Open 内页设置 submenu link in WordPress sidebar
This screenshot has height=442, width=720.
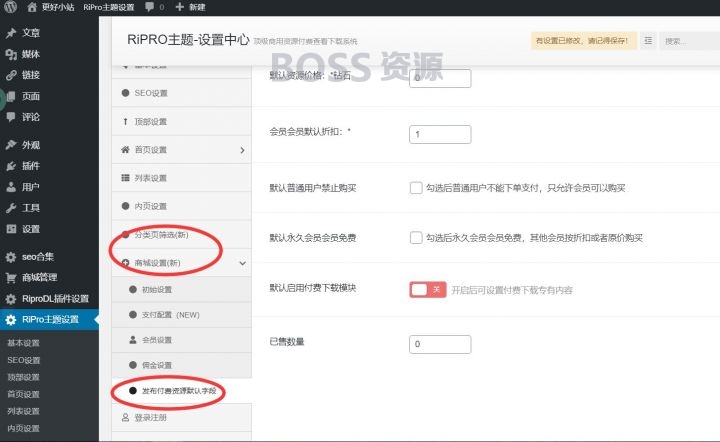(x=23, y=428)
